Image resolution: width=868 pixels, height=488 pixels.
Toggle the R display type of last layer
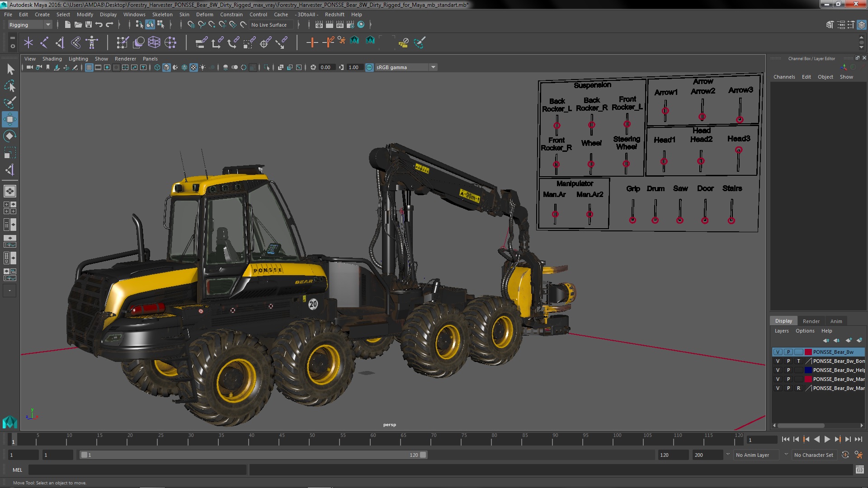(799, 388)
